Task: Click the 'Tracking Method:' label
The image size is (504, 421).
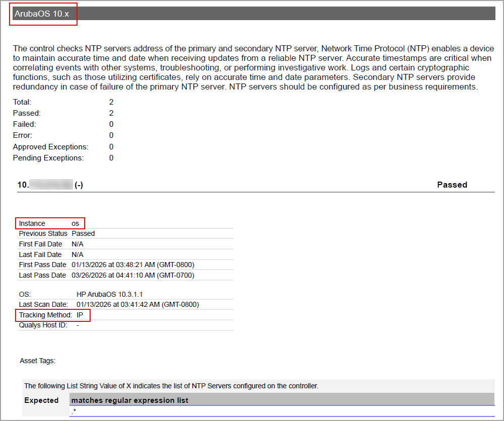Action: pos(45,315)
